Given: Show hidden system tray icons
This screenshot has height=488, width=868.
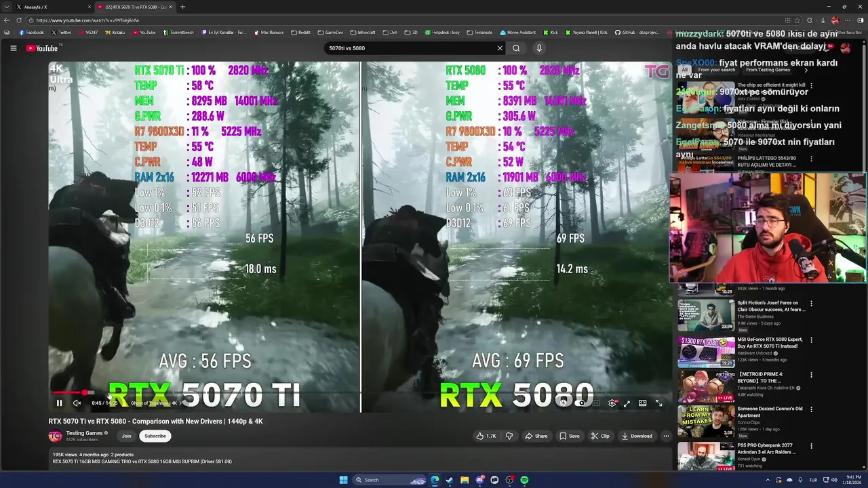Looking at the screenshot, I should tap(768, 480).
